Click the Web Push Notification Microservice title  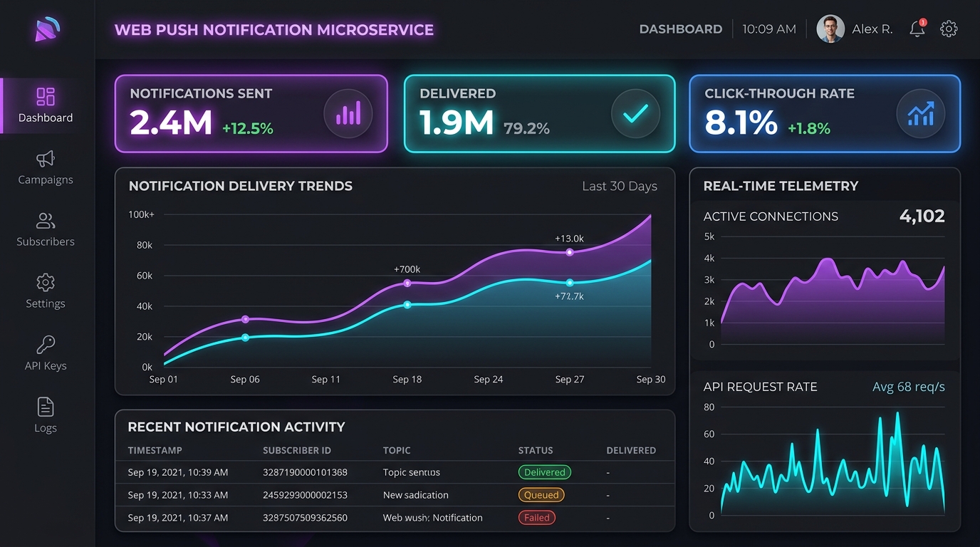[x=274, y=30]
